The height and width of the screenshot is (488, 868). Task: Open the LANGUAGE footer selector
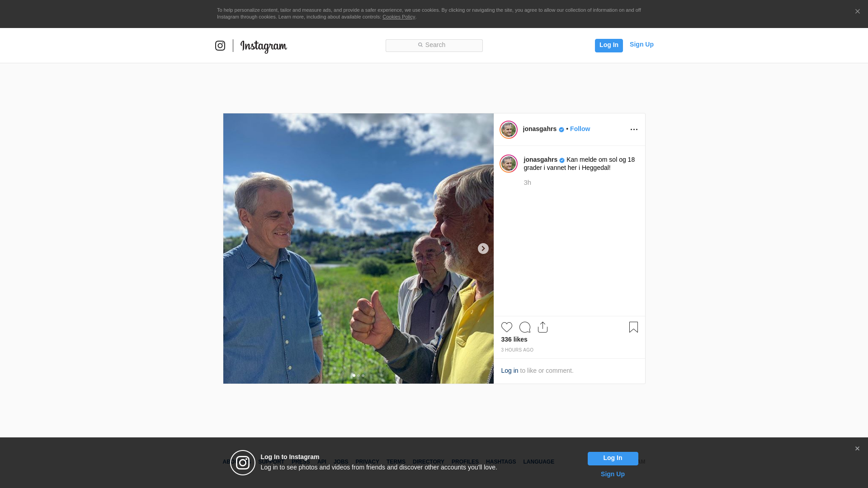point(538,462)
